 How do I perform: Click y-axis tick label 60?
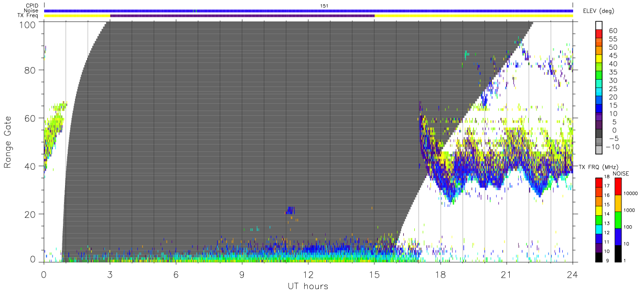(x=31, y=118)
